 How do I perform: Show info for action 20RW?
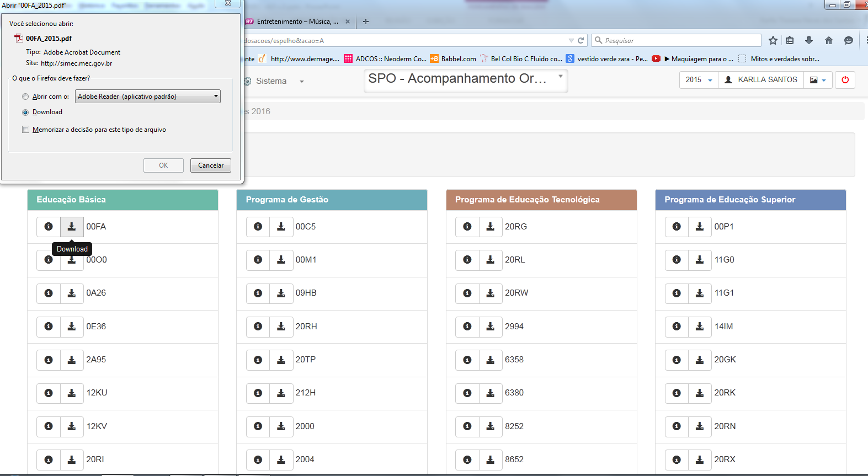[x=467, y=293]
